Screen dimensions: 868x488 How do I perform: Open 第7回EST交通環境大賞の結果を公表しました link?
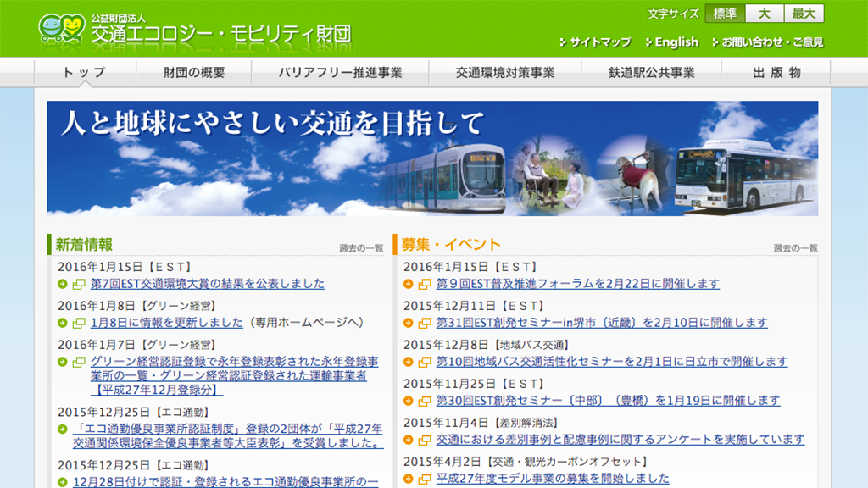(208, 284)
